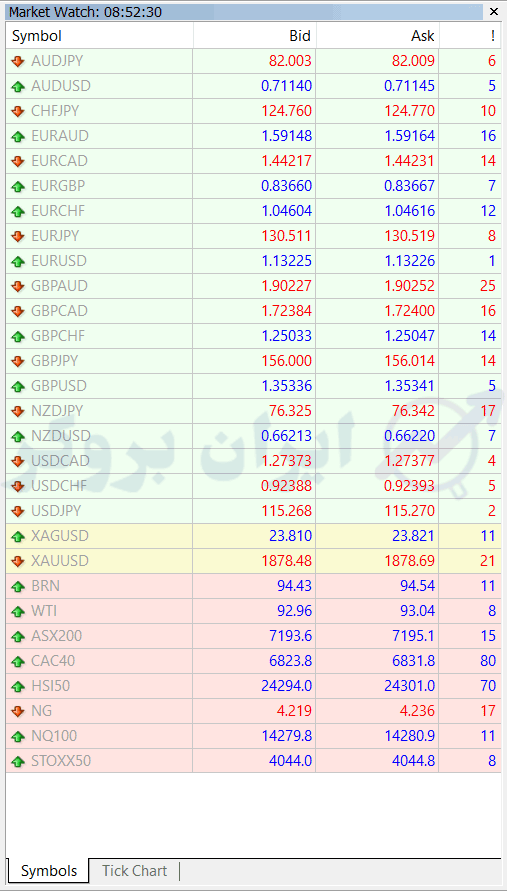Sort by the Symbol column header
Viewport: 507px width, 892px height.
point(100,36)
